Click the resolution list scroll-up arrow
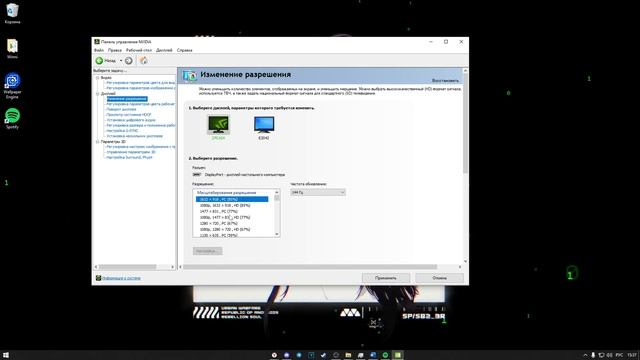Image resolution: width=640 pixels, height=360 pixels. [277, 192]
